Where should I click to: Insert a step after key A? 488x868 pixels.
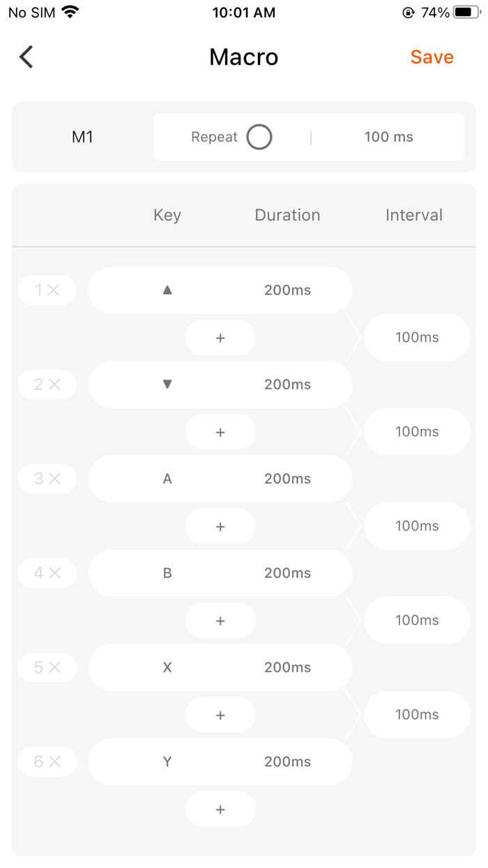220,526
